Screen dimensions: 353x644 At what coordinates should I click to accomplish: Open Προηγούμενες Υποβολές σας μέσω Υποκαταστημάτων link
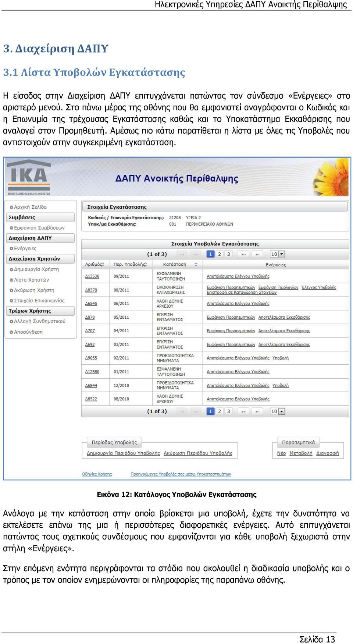coord(181,474)
